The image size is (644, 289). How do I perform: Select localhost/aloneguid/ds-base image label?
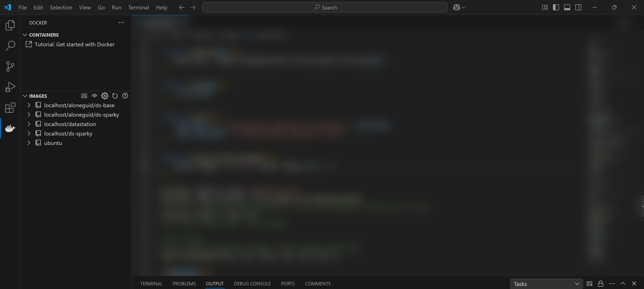79,105
